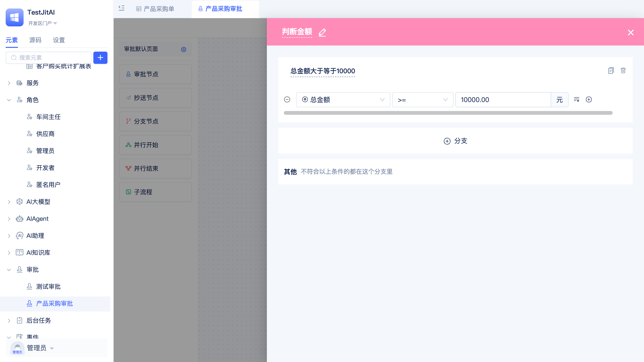This screenshot has height=362, width=644.
Task: Close the 判断金额 panel
Action: pos(631,33)
